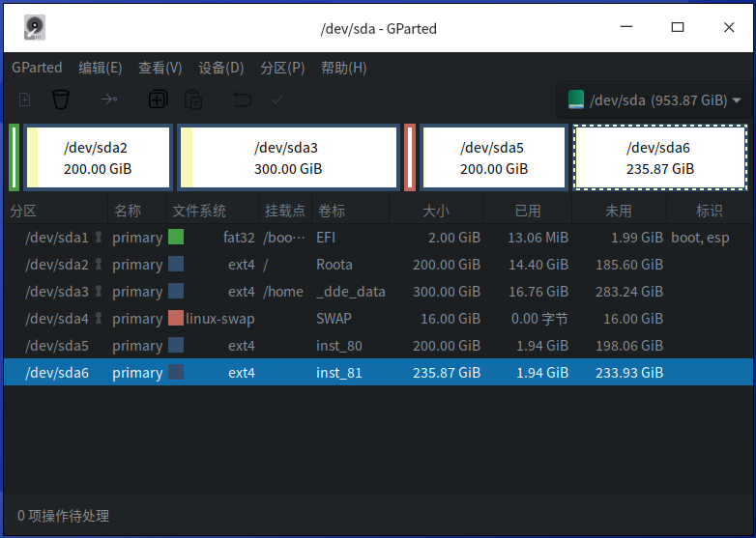
Task: Click the 已用 column header
Action: coord(528,211)
